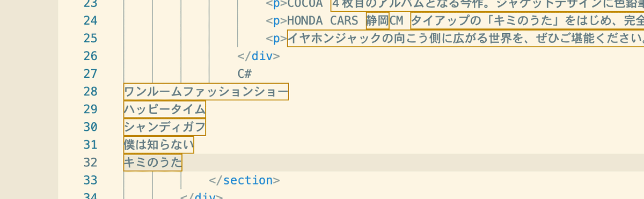Click line number 27 in the gutter

click(x=90, y=74)
